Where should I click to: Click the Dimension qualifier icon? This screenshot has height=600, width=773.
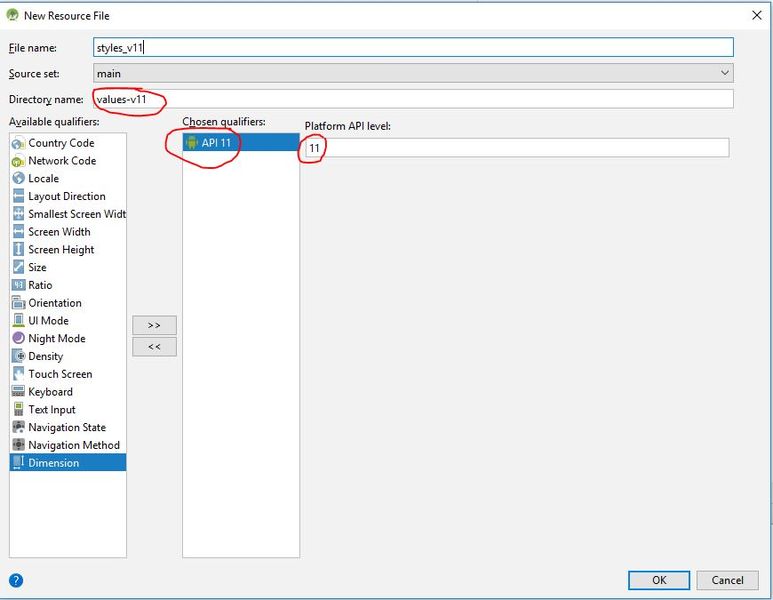(18, 462)
